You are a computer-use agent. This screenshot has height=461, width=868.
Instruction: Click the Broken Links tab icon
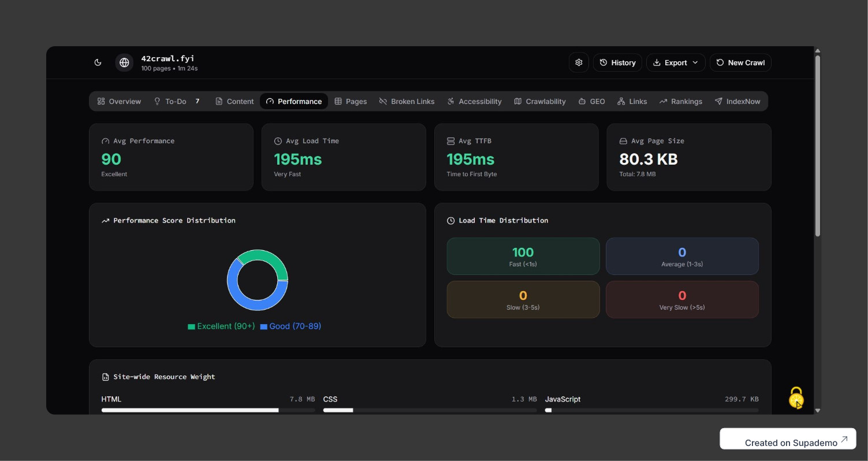(383, 101)
